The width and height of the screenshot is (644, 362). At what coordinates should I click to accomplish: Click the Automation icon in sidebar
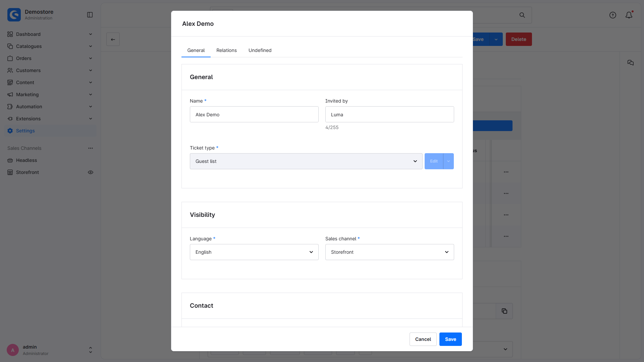10,107
